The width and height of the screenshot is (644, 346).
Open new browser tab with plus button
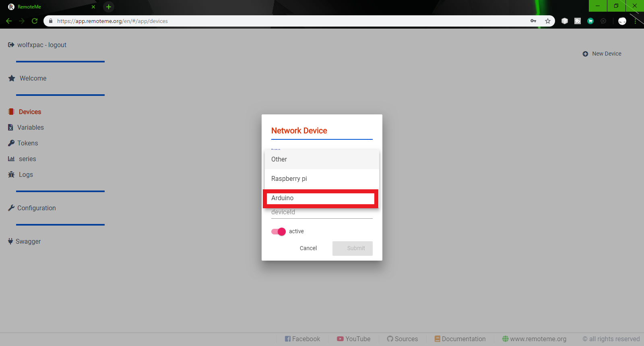[109, 7]
